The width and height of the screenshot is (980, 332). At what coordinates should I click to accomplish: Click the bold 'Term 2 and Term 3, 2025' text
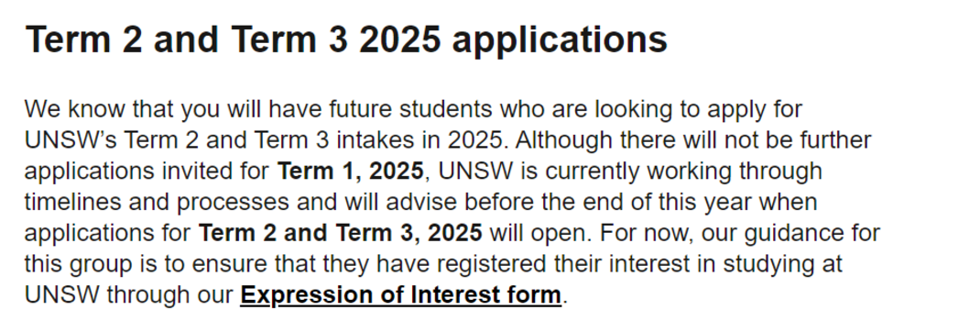click(x=340, y=233)
